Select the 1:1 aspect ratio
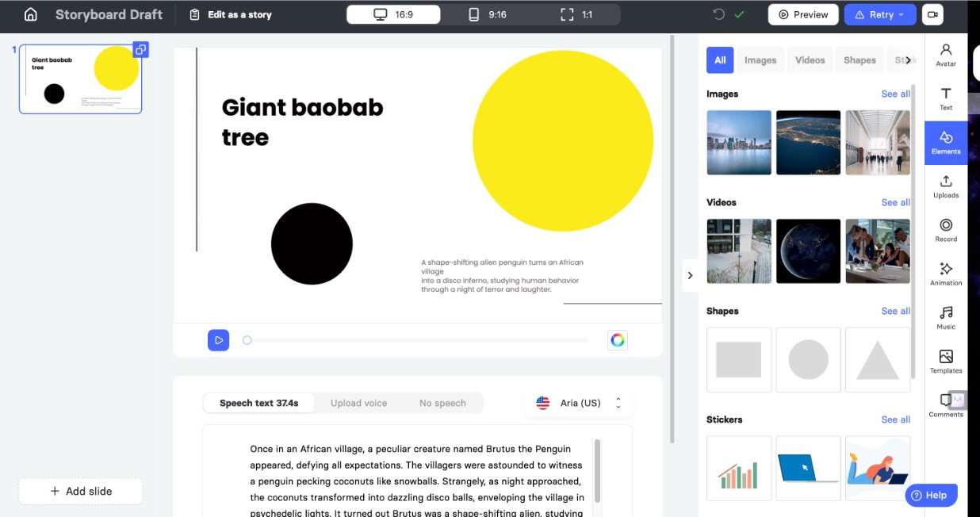 point(576,14)
